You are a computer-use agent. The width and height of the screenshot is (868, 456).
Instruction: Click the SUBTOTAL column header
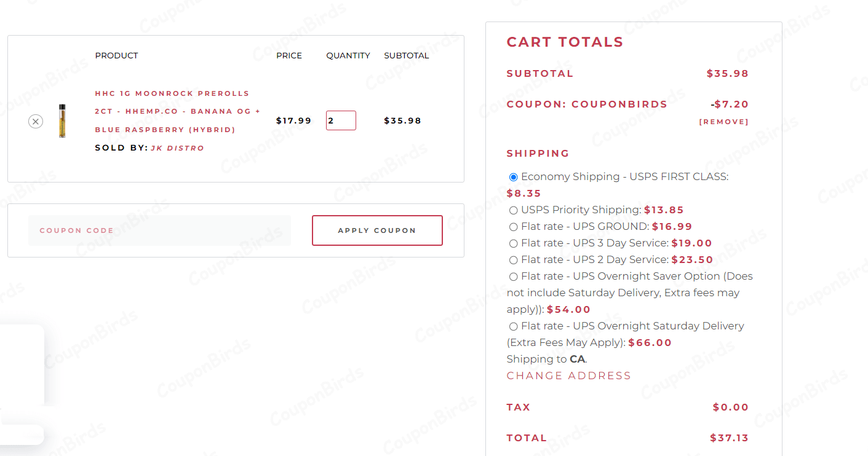[x=406, y=55]
